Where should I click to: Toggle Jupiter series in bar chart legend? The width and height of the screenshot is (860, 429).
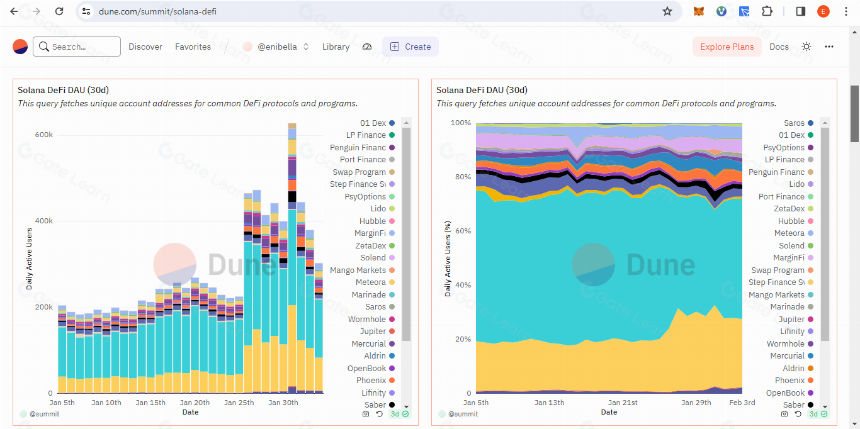378,331
